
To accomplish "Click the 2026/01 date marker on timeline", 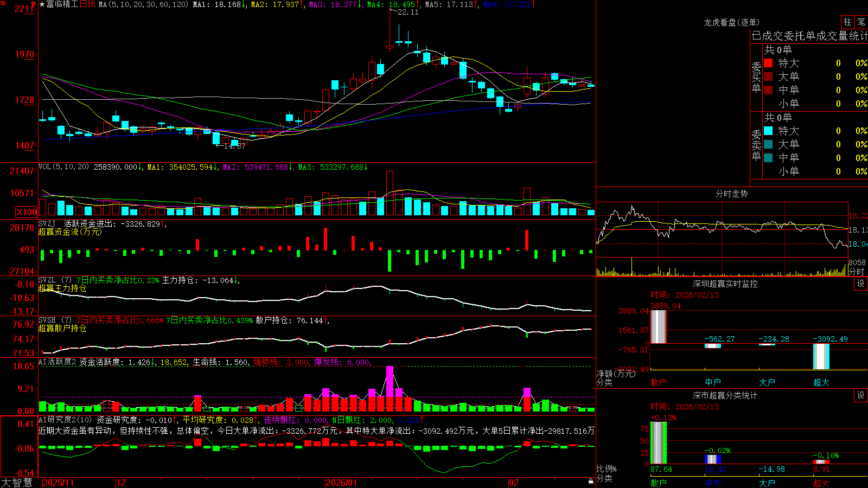I will click(341, 483).
